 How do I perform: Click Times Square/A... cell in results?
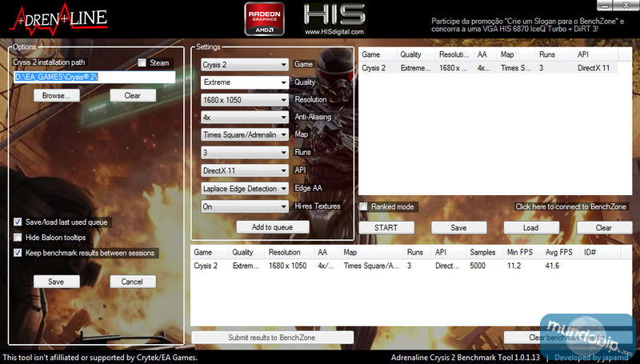tap(371, 266)
